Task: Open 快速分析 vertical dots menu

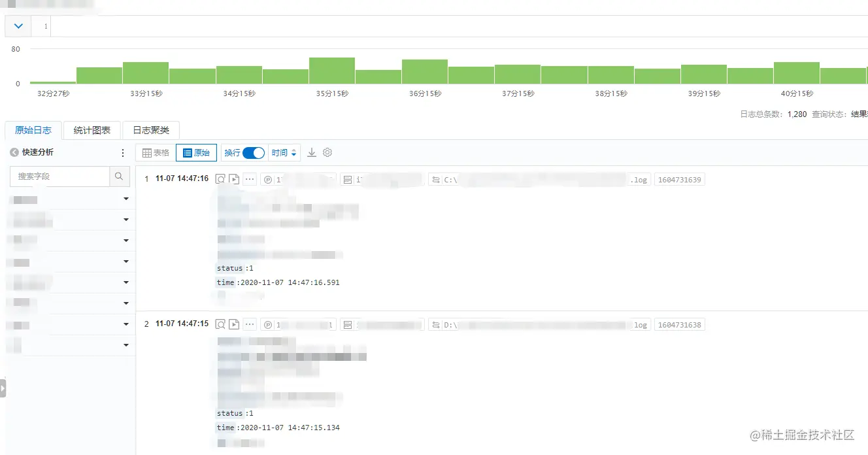Action: pos(123,152)
